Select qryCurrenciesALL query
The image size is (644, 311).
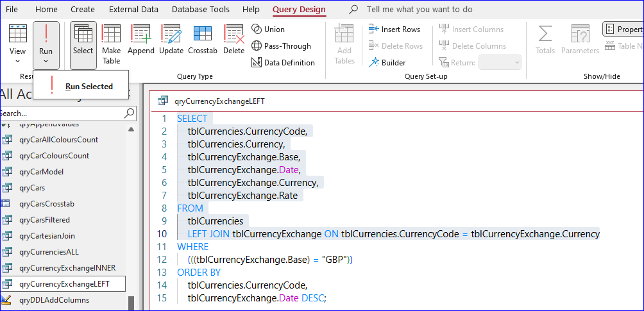click(x=49, y=252)
